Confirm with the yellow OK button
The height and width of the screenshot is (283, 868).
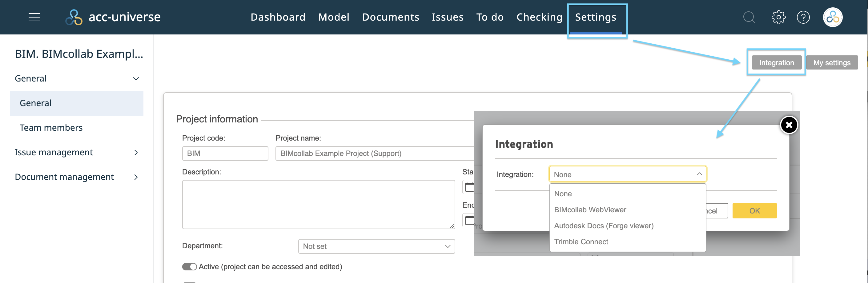coord(754,211)
